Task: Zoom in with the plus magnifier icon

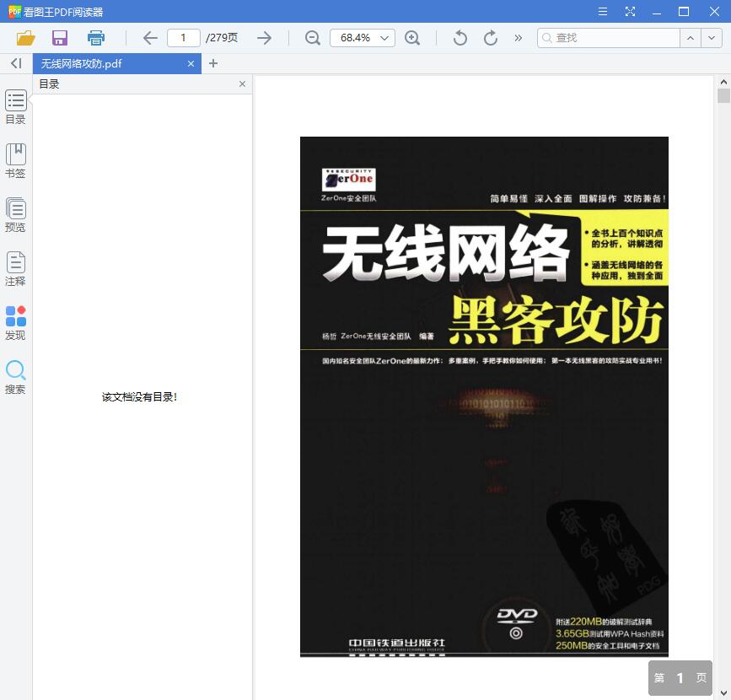Action: (412, 38)
